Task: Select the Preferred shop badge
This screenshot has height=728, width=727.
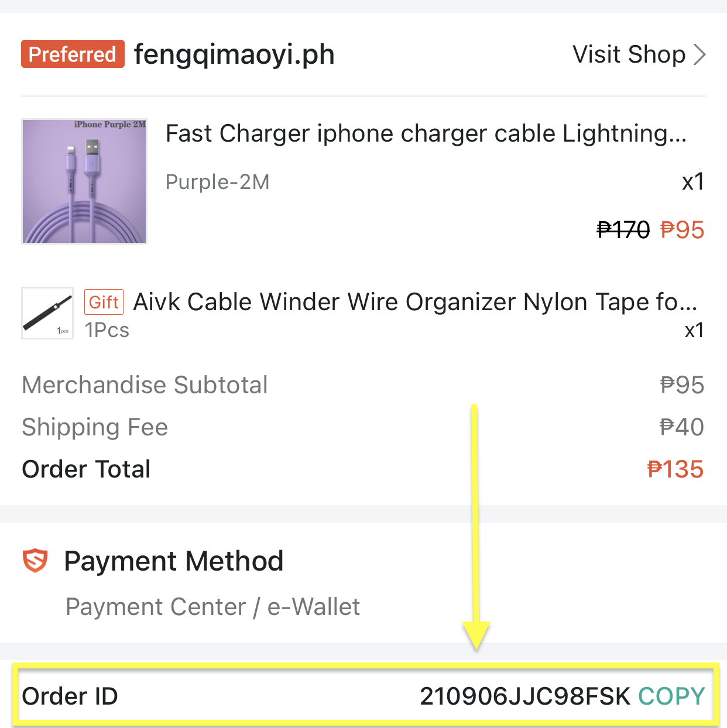Action: coord(73,54)
